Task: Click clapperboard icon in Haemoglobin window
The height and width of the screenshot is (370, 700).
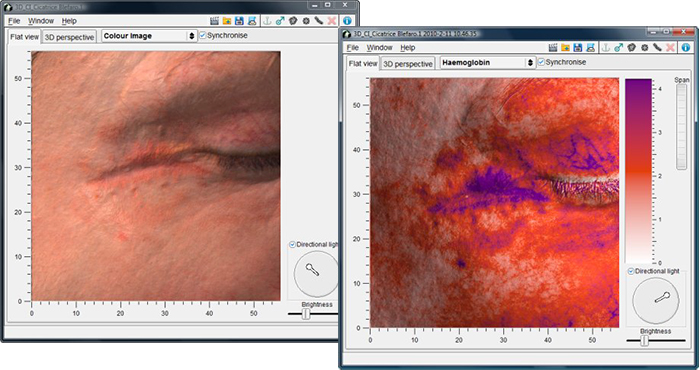Action: pos(553,47)
